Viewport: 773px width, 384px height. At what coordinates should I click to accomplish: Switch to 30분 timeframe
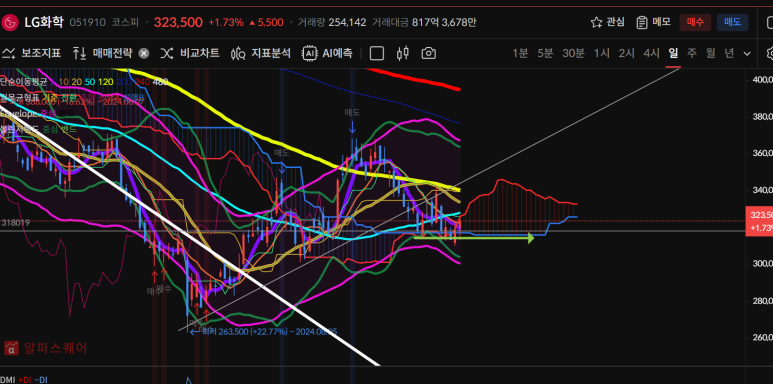[x=573, y=53]
